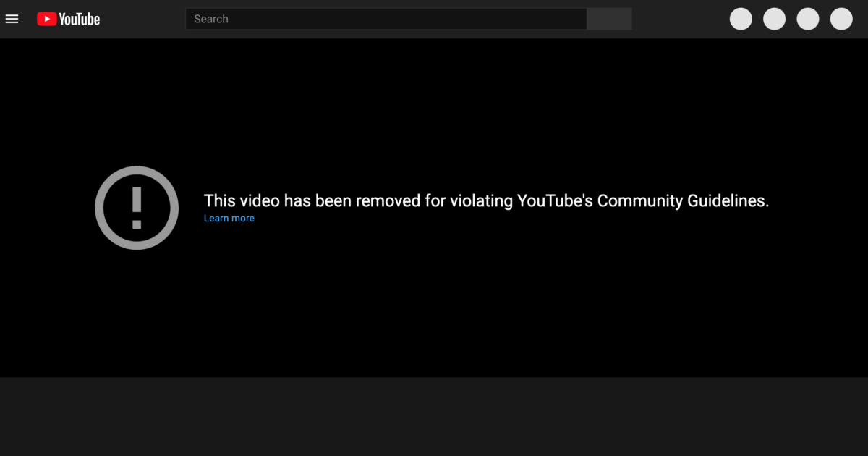
Task: Click the YouTube wordmark to go home
Action: click(80, 20)
